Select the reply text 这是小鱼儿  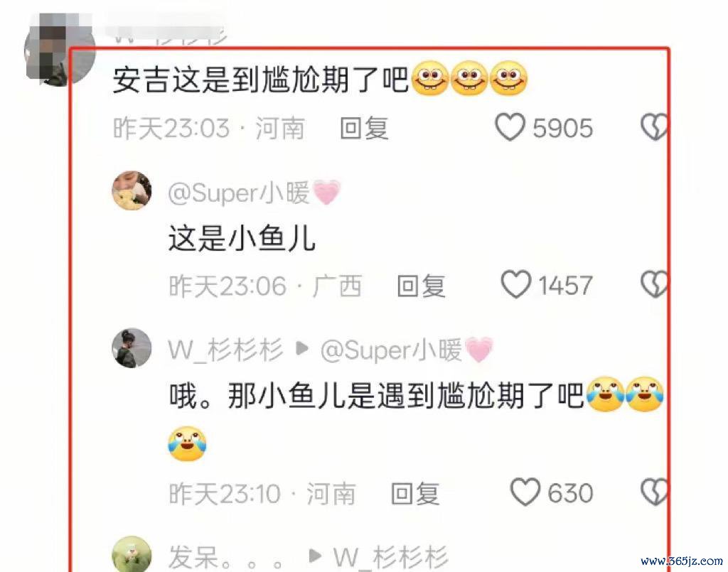[x=242, y=238]
